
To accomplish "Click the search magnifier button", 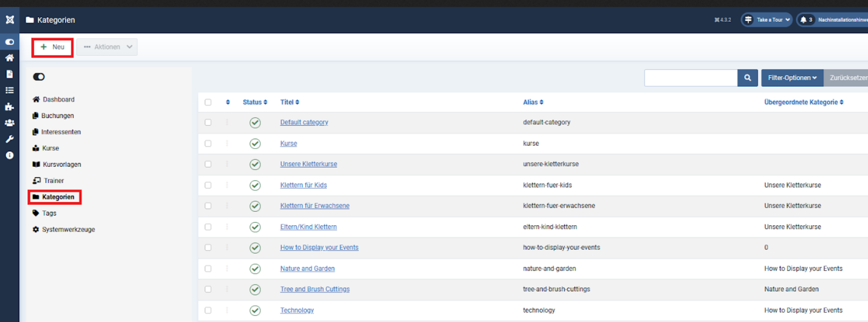I will [x=747, y=78].
